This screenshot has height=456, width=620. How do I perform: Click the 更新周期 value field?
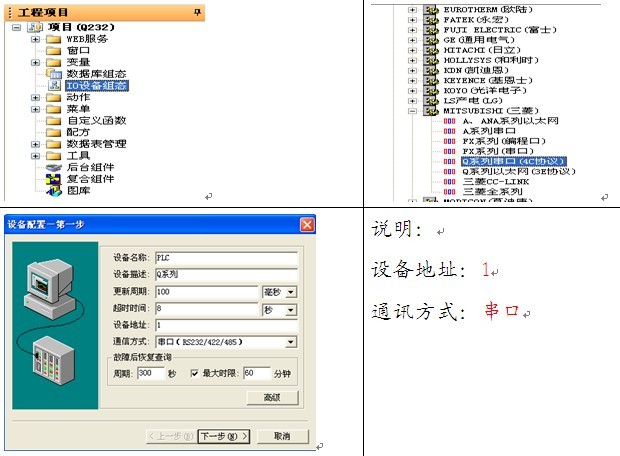207,292
